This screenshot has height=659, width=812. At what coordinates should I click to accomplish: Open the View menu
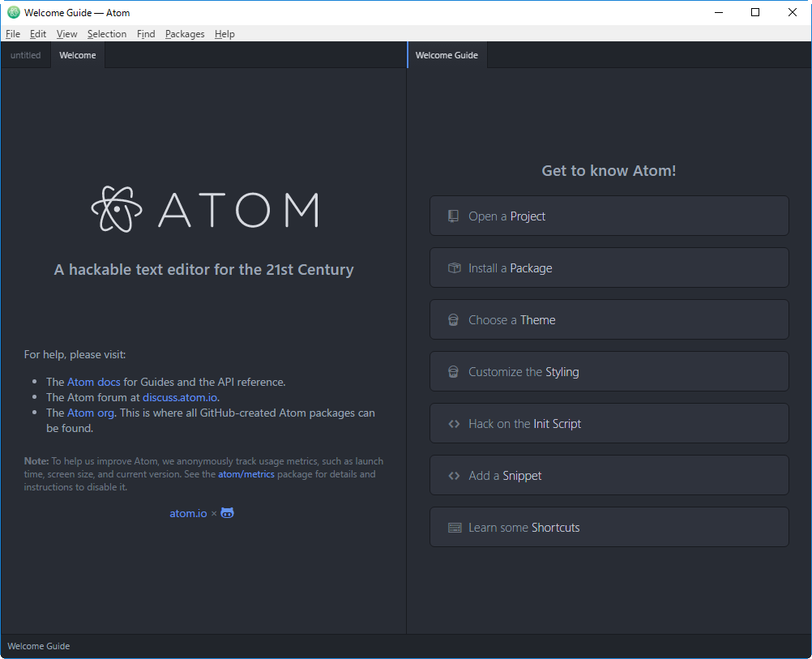(x=66, y=34)
